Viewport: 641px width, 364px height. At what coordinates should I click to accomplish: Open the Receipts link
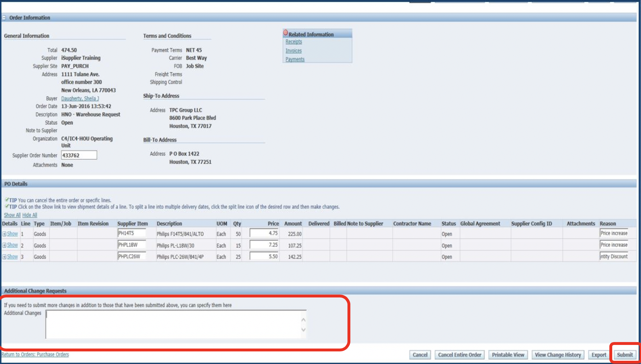click(294, 42)
